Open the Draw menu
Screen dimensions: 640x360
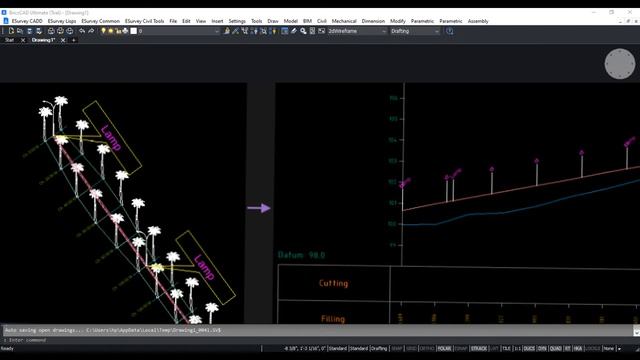(273, 21)
